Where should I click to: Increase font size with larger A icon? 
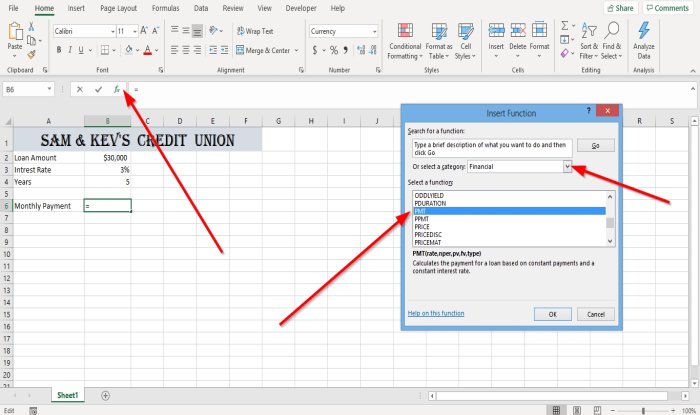coord(144,30)
